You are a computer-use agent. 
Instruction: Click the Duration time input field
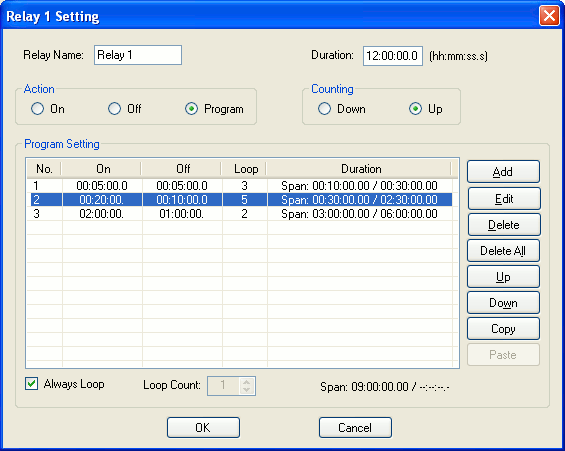[393, 56]
